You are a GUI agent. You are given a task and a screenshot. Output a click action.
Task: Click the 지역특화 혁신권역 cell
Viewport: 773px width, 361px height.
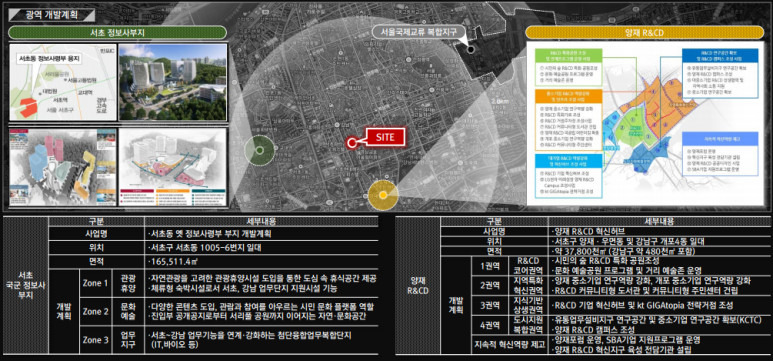click(529, 286)
